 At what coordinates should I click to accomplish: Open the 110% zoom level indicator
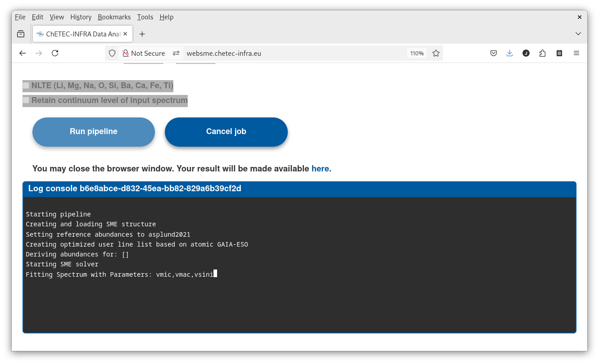tap(417, 53)
